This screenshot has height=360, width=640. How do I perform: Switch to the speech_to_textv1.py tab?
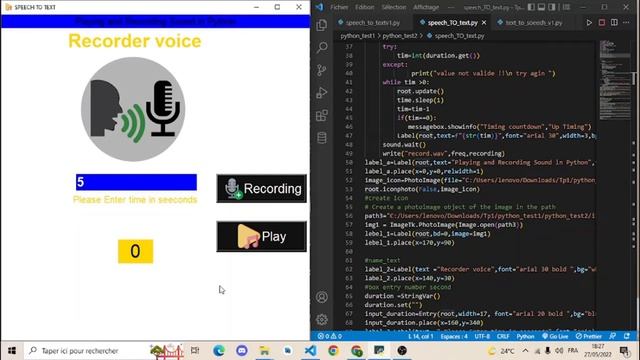(x=369, y=23)
